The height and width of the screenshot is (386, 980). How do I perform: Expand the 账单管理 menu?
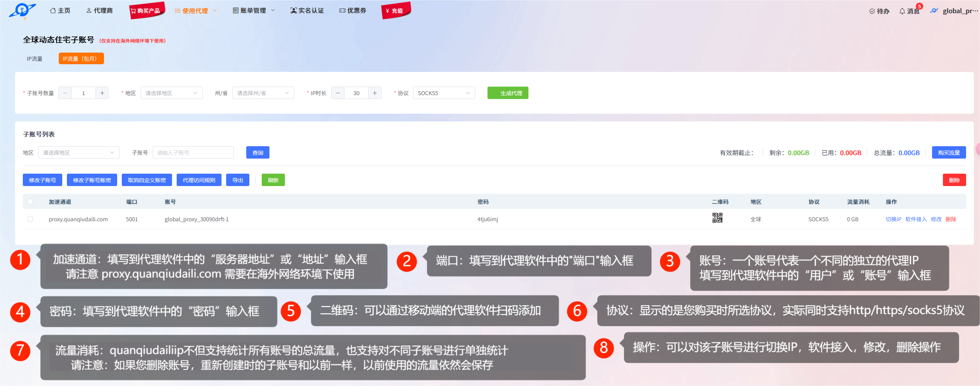click(x=253, y=10)
